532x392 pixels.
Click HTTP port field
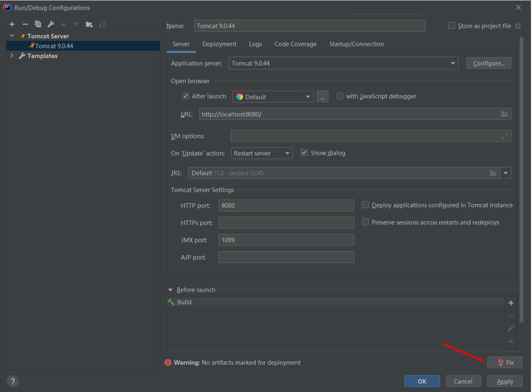[286, 205]
